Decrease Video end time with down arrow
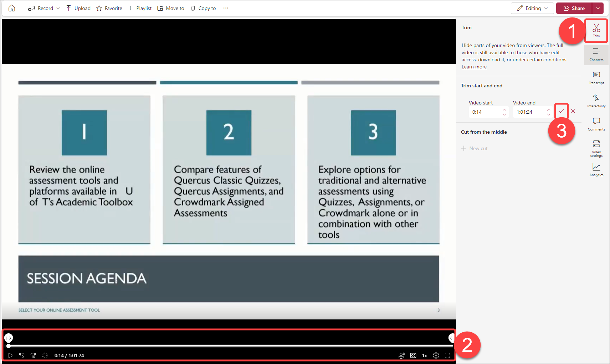This screenshot has height=364, width=610. click(549, 114)
